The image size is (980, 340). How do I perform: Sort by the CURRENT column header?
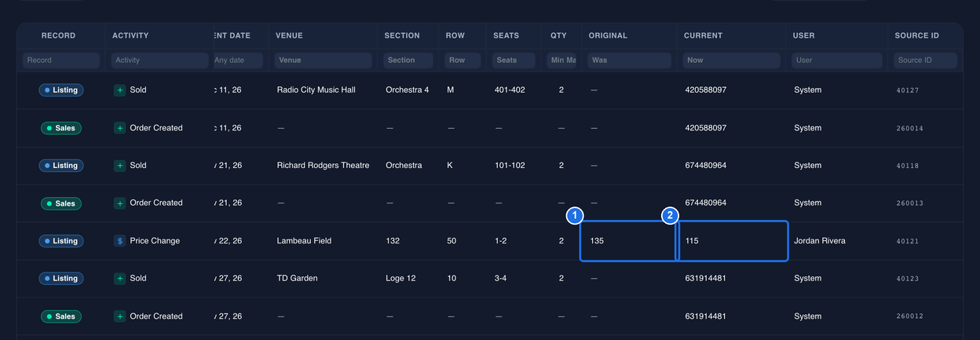click(703, 35)
